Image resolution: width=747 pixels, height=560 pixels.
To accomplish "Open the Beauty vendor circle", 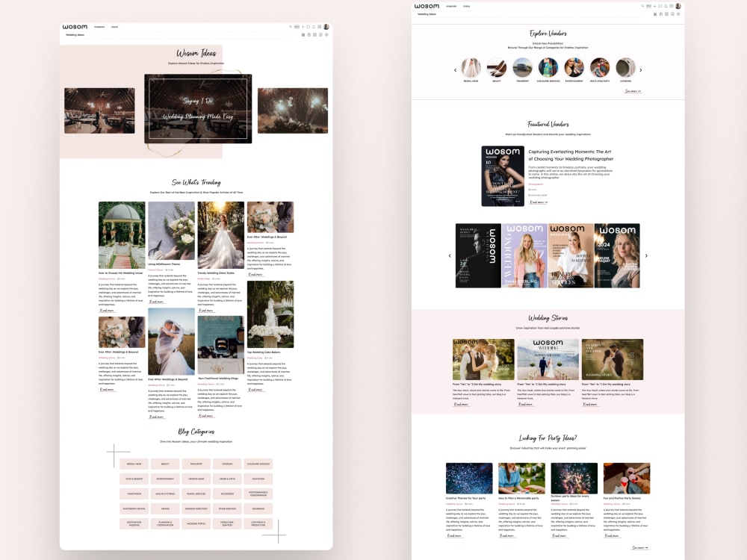I will point(497,68).
